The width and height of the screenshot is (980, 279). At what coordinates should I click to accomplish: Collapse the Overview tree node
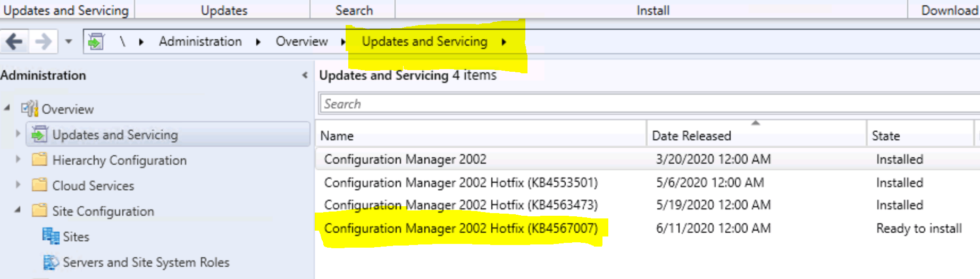7,108
